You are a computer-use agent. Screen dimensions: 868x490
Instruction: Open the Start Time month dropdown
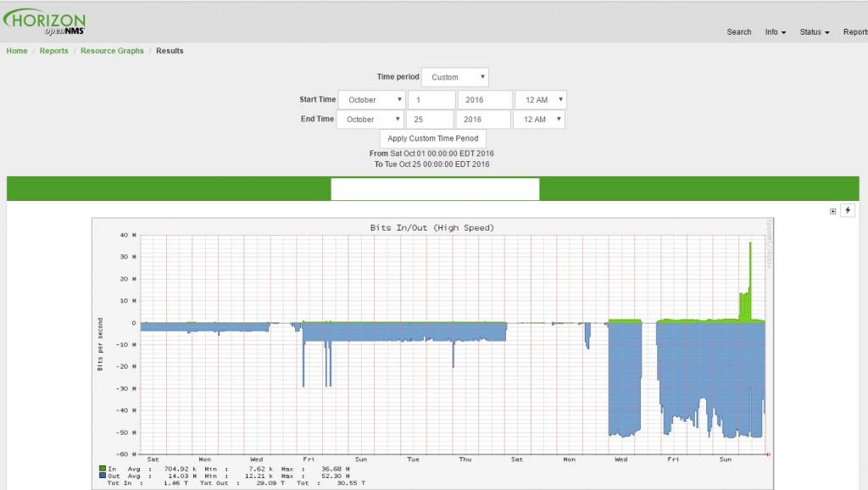point(372,100)
